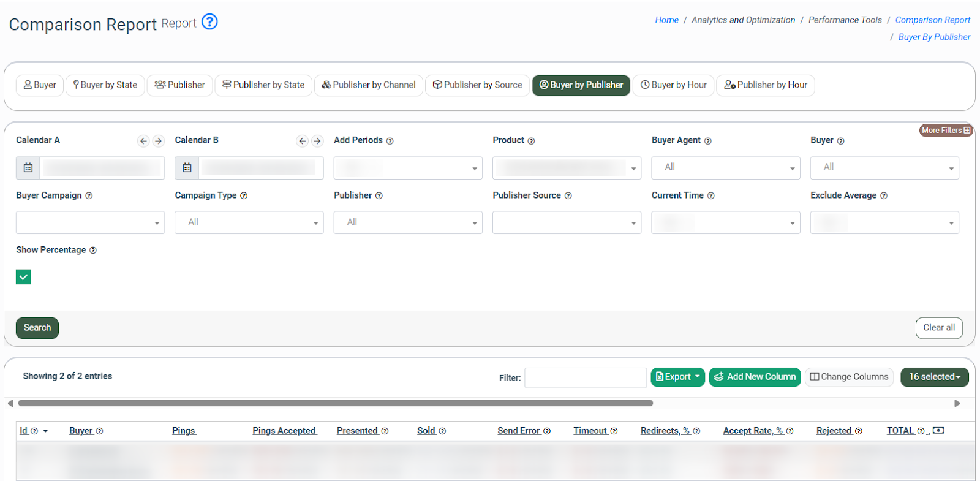The image size is (980, 481).
Task: Uncheck the Show Percentage checkbox
Action: point(23,277)
